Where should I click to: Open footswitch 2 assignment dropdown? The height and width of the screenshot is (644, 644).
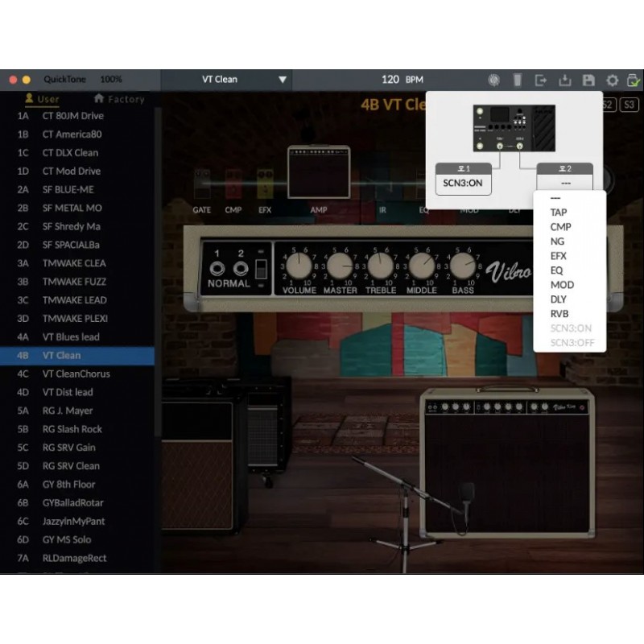(x=564, y=183)
